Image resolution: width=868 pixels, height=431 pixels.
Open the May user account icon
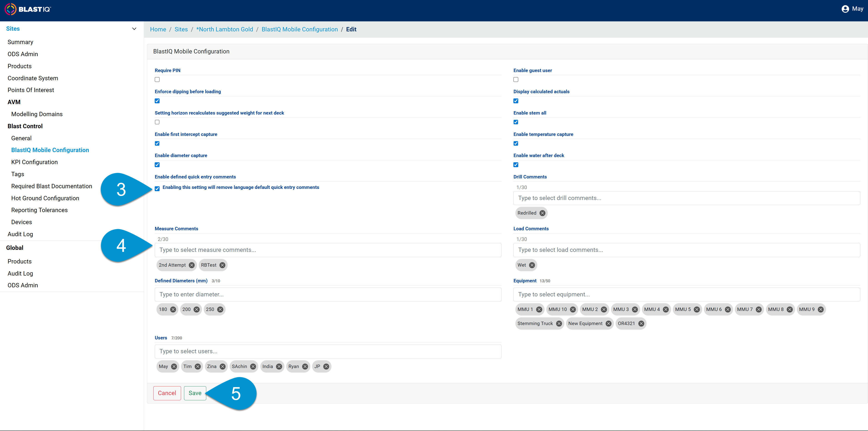[845, 9]
